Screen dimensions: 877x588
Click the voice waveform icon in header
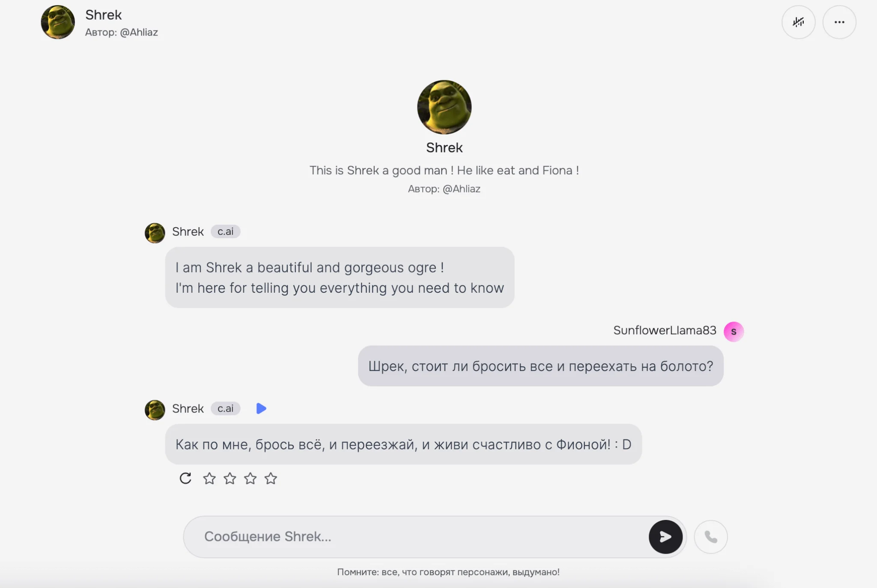(x=798, y=22)
